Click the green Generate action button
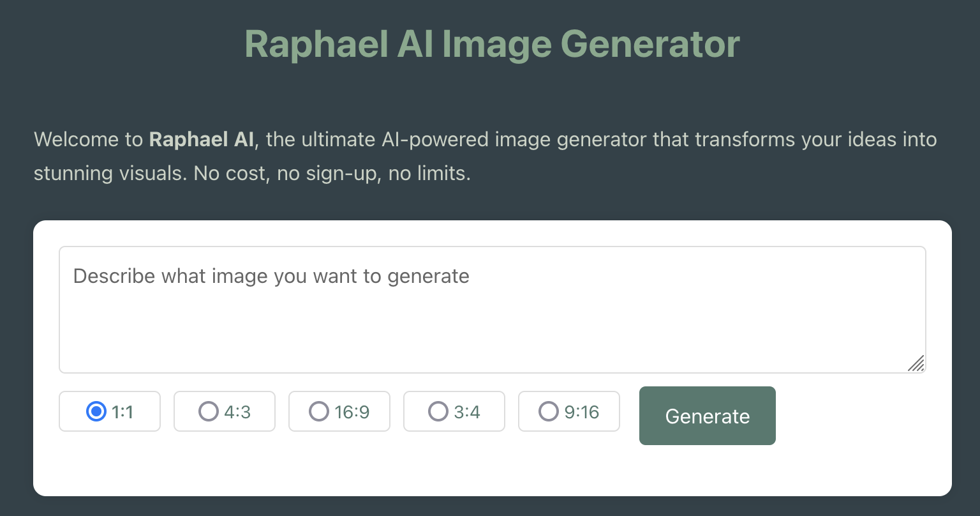The height and width of the screenshot is (516, 980). 707,416
